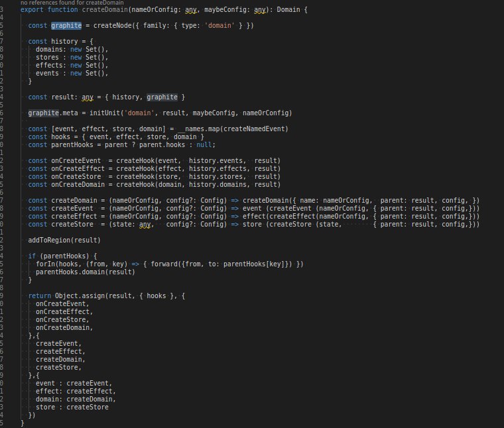Screen dimensions: 504x428
Task: Click "createEffect" in "const createEffect =" line
Action: coord(74,217)
